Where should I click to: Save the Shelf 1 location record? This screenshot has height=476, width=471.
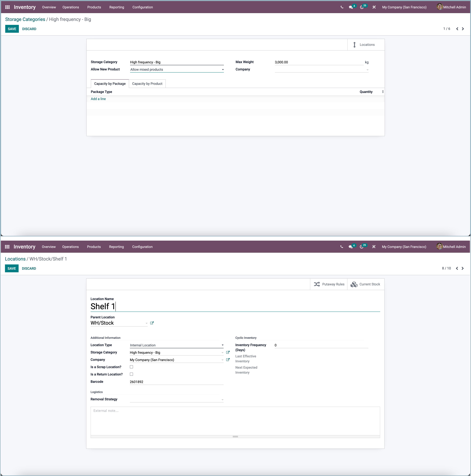(x=12, y=268)
